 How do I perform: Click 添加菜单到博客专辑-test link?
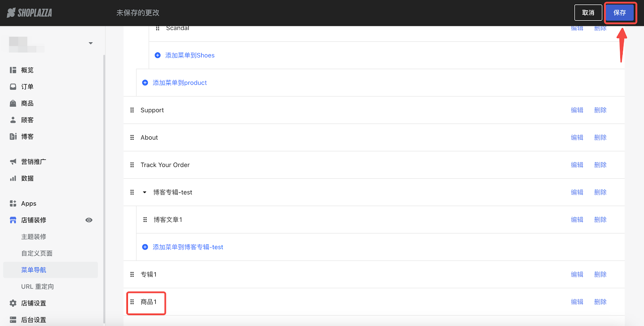[x=188, y=247]
